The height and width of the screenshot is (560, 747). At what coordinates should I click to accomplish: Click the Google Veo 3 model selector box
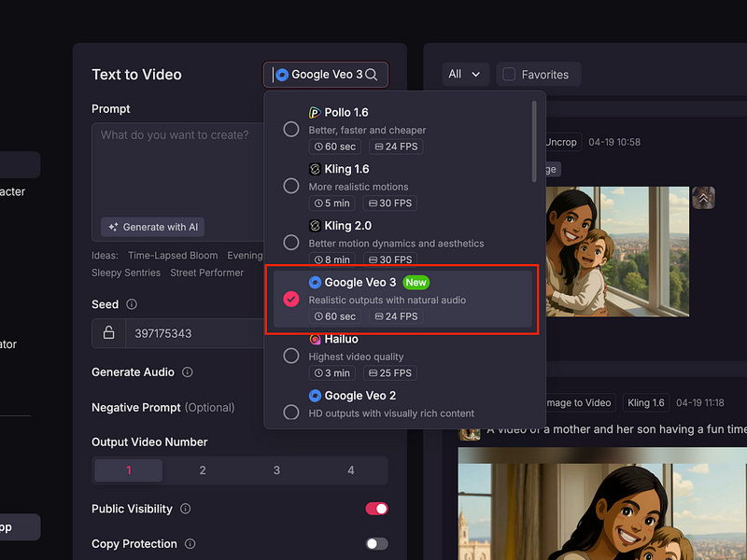(326, 75)
